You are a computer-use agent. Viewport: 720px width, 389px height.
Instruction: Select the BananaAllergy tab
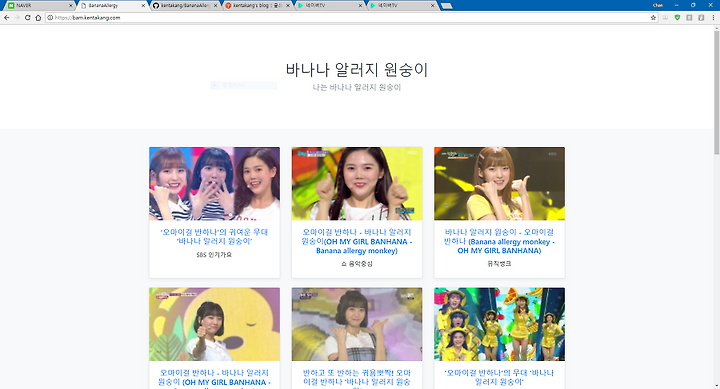click(x=112, y=6)
